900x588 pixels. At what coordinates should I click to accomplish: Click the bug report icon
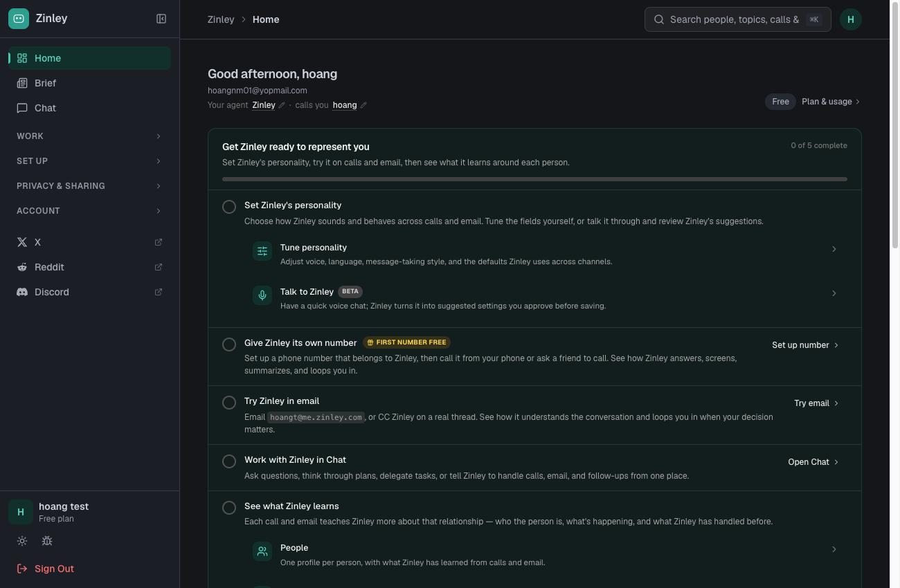point(47,541)
